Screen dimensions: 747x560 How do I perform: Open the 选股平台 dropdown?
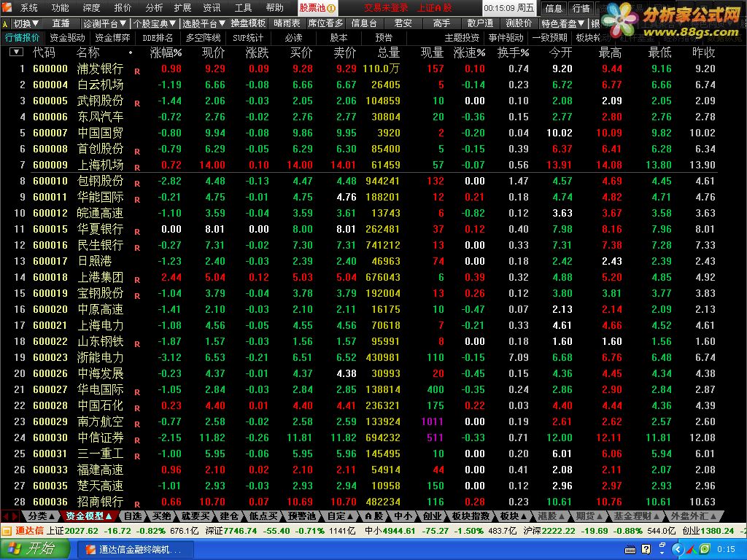[204, 23]
